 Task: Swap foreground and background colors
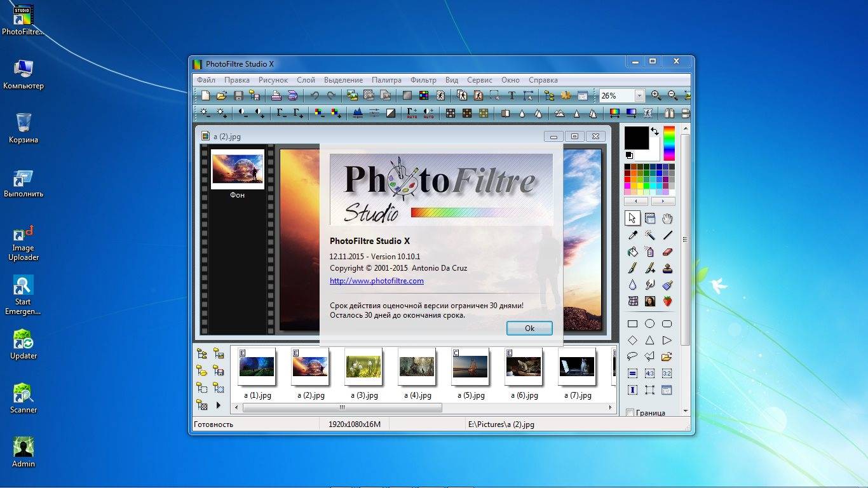[654, 132]
